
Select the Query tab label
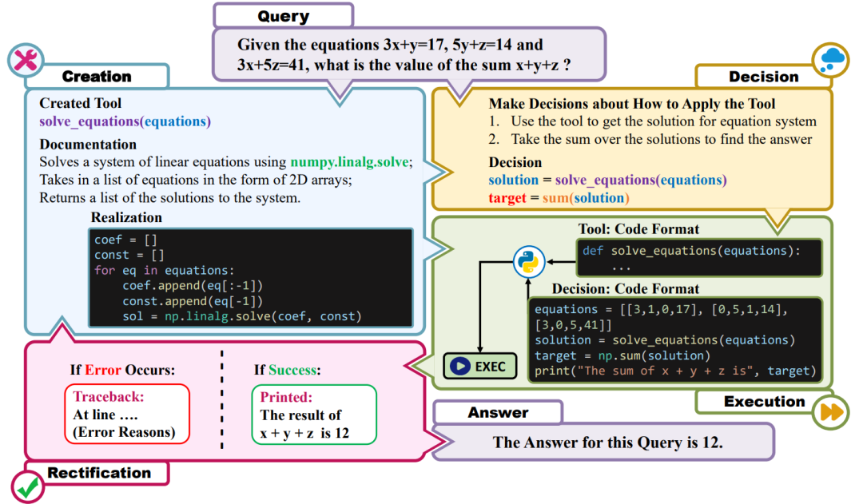[x=283, y=16]
